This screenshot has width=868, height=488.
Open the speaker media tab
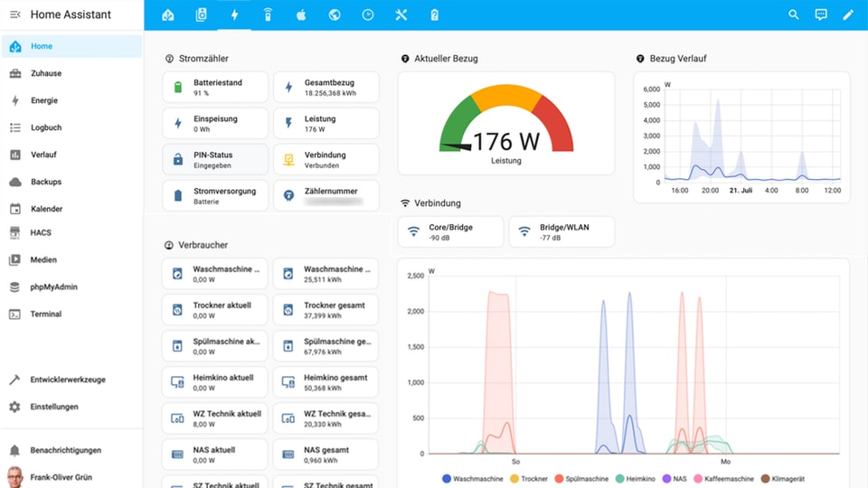(201, 14)
